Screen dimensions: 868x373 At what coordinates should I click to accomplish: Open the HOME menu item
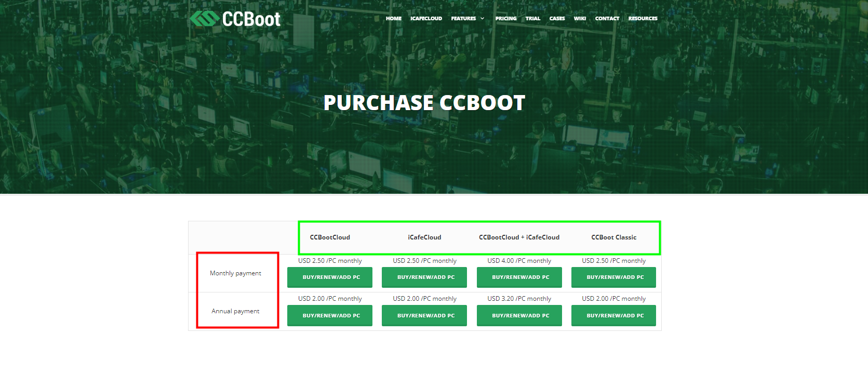pyautogui.click(x=394, y=19)
